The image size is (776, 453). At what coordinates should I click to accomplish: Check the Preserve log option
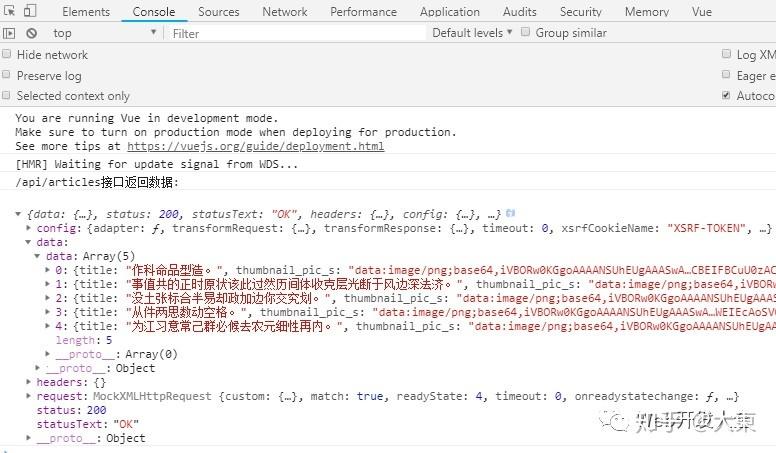point(8,75)
